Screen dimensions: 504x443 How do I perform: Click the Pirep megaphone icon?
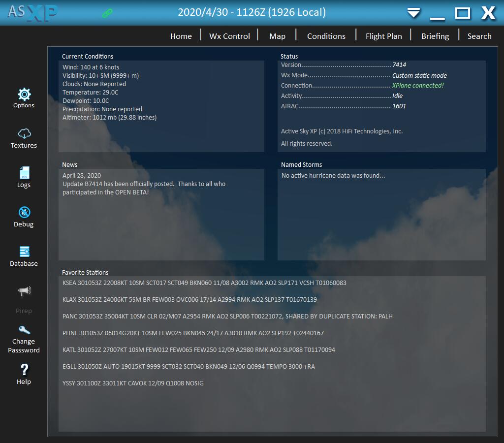pos(25,291)
